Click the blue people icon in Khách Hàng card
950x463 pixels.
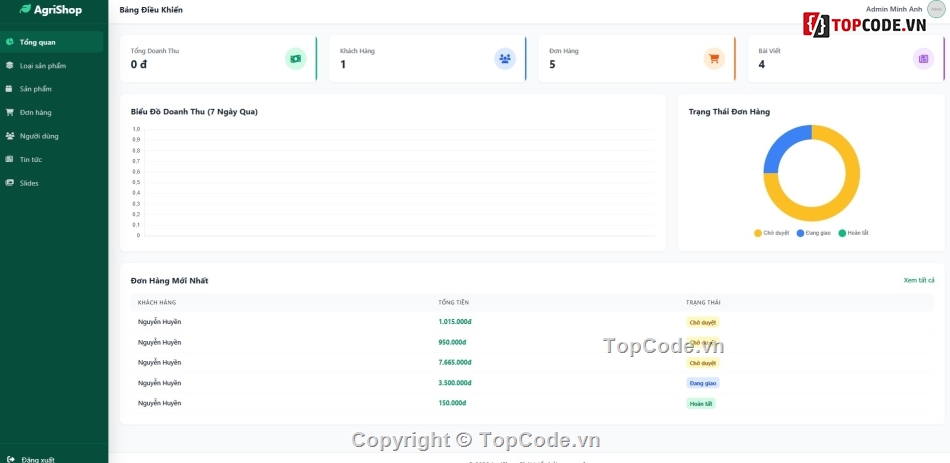click(505, 59)
